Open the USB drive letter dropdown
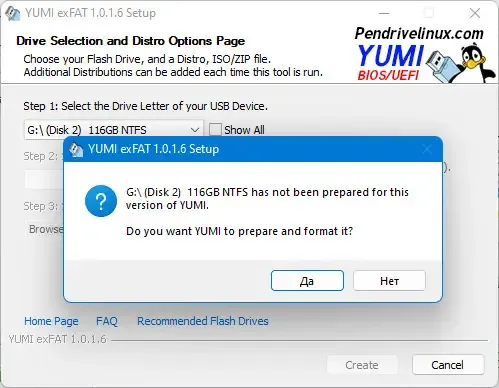Image resolution: width=499 pixels, height=388 pixels. [114, 130]
